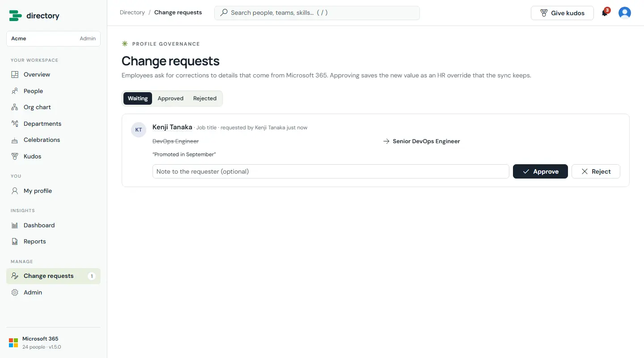Click the Kudos medal icon in sidebar
The image size is (644, 358).
click(x=15, y=156)
